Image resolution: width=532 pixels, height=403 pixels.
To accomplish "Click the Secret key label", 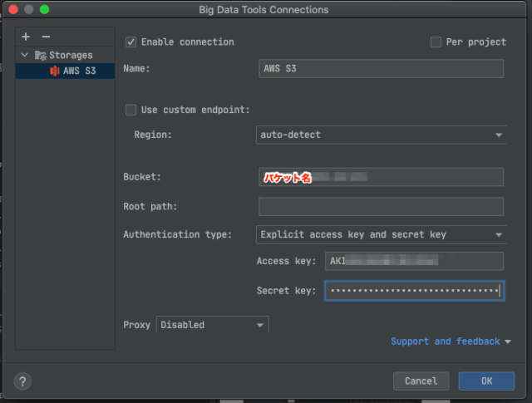I will click(x=286, y=291).
